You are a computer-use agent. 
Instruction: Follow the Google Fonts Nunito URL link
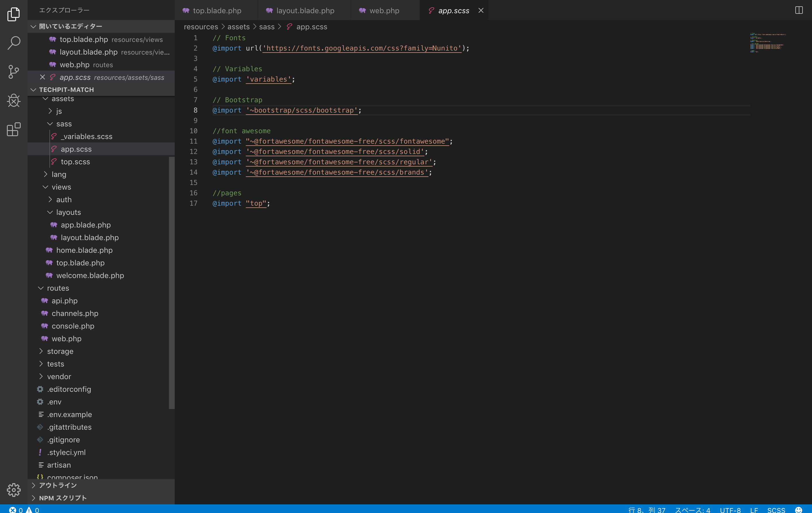tap(362, 48)
